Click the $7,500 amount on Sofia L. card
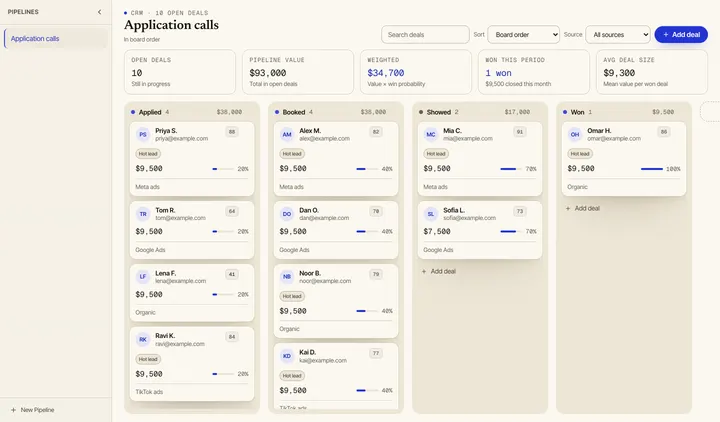Image resolution: width=720 pixels, height=422 pixels. 437,231
